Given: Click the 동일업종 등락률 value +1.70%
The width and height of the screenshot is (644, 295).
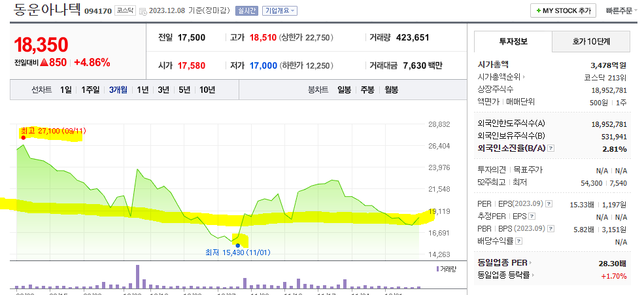Looking at the screenshot, I should tap(614, 275).
